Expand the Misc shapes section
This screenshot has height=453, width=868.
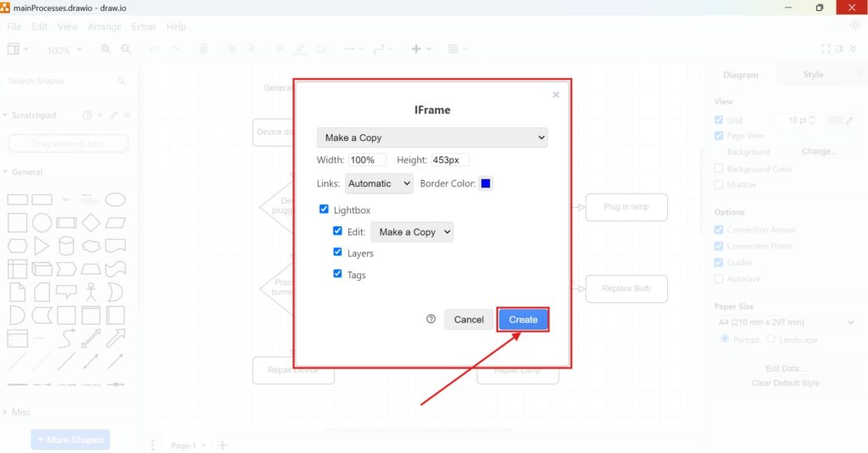[x=17, y=412]
